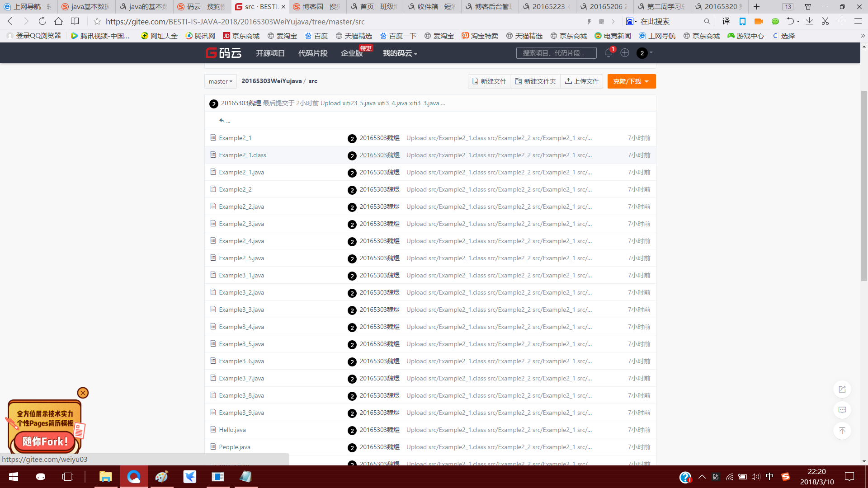Click the latest commit message Upload xiti23_5.java
Screen dimensions: 868x488
click(x=382, y=103)
